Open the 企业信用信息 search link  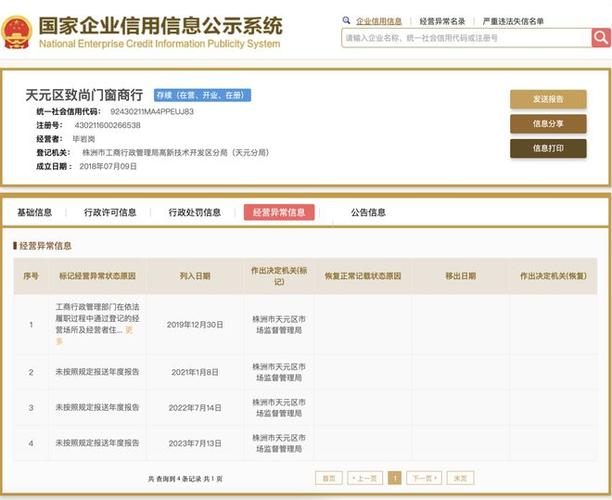coord(379,21)
